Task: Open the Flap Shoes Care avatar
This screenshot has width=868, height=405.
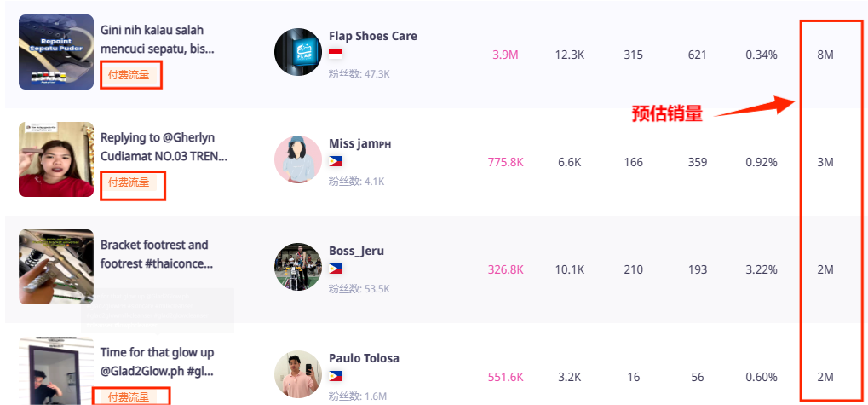Action: [x=298, y=52]
